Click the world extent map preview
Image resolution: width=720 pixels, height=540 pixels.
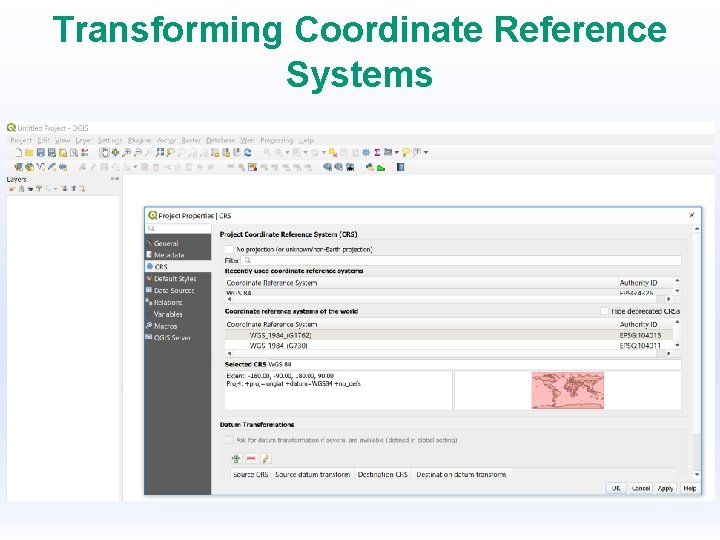[568, 391]
